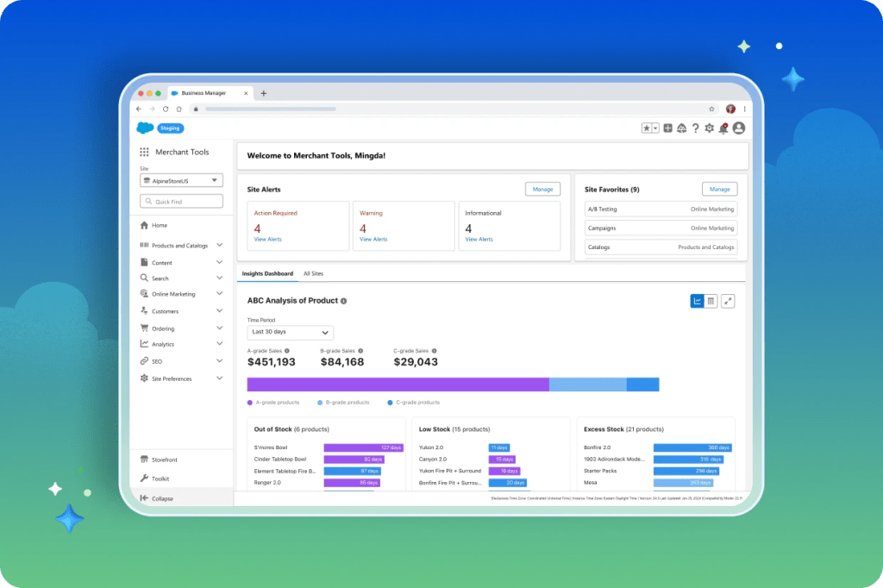Screen dimensions: 883x588
Task: Click A-grade products legend dot
Action: [250, 403]
